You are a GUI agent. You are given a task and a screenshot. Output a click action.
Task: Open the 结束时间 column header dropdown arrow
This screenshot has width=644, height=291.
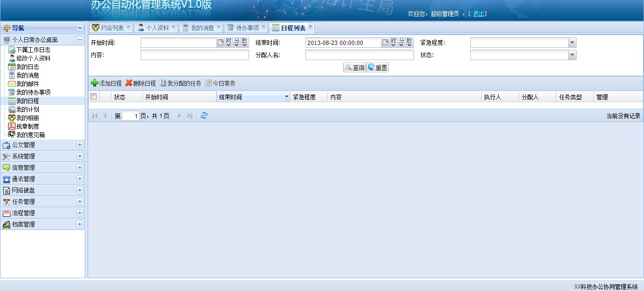pyautogui.click(x=286, y=97)
